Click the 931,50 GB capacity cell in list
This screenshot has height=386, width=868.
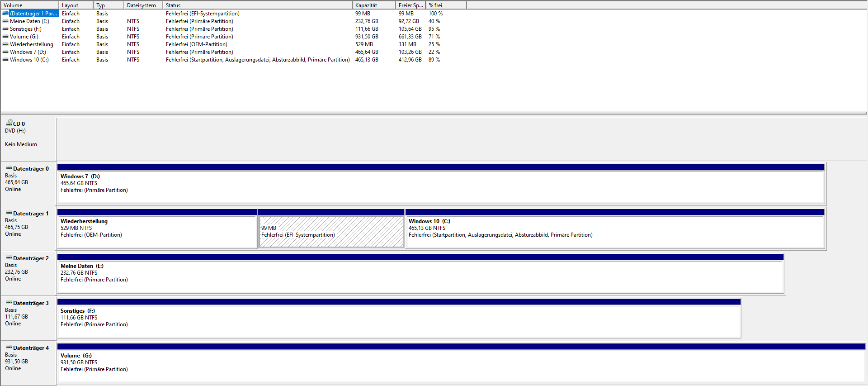[x=367, y=37]
